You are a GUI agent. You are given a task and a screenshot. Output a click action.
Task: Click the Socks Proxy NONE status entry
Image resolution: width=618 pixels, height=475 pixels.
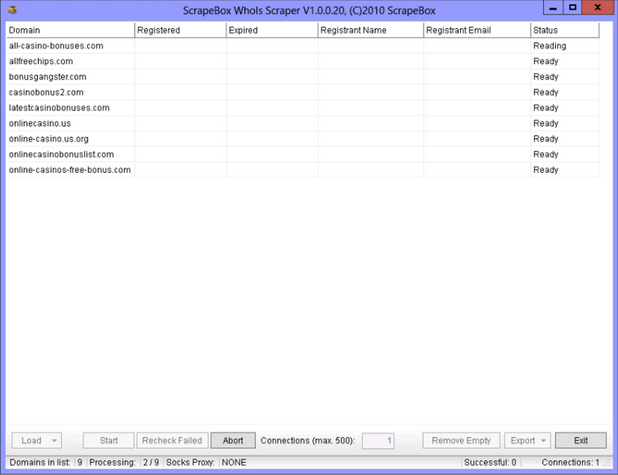tap(206, 462)
